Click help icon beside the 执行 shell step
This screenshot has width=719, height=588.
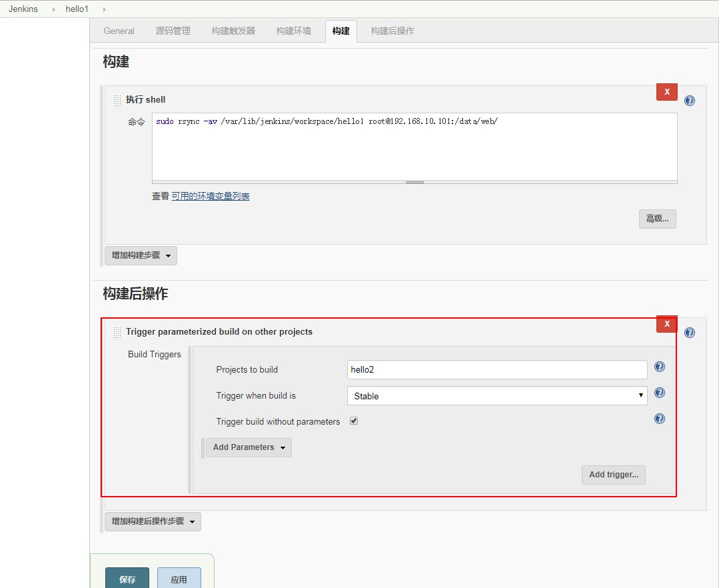[690, 101]
